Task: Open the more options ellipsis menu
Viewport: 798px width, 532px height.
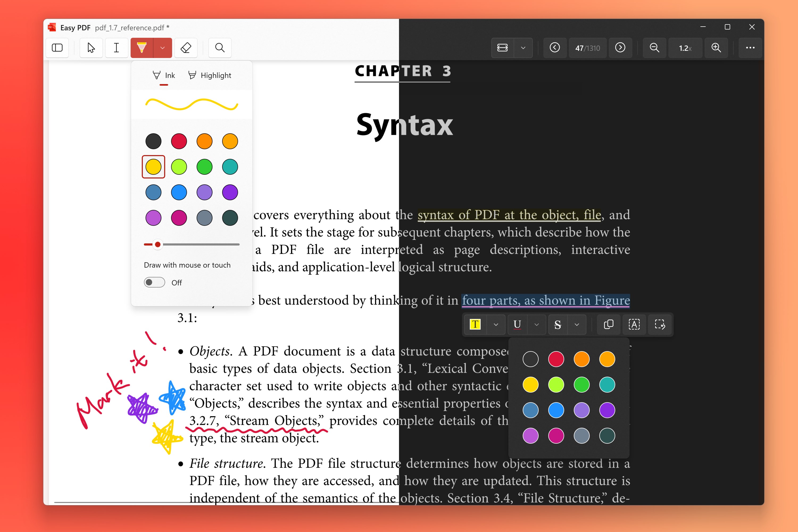Action: coord(750,48)
